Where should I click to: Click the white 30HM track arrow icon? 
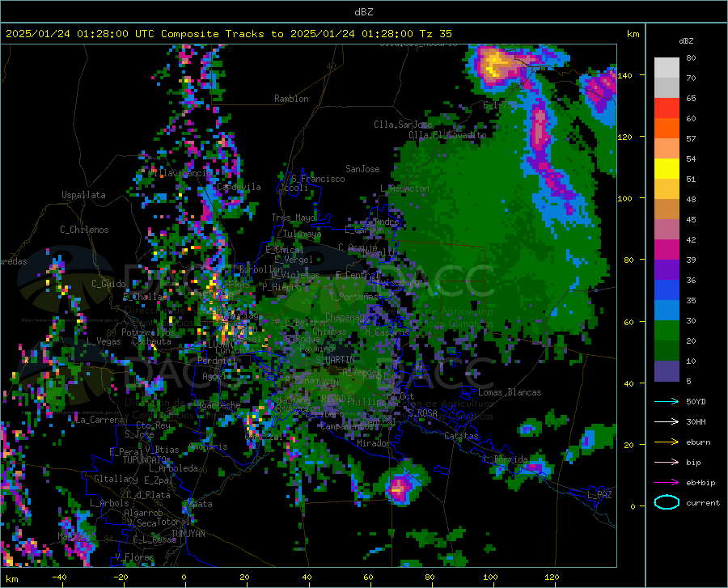pyautogui.click(x=667, y=422)
